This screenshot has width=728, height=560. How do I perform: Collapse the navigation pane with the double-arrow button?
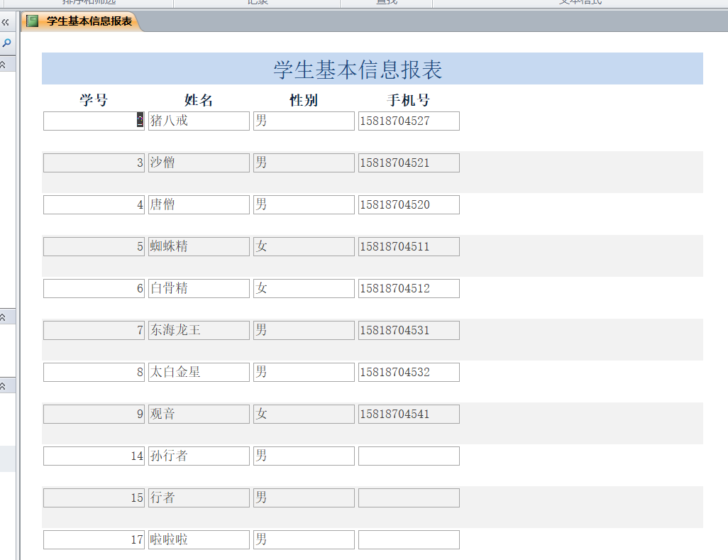tap(6, 22)
